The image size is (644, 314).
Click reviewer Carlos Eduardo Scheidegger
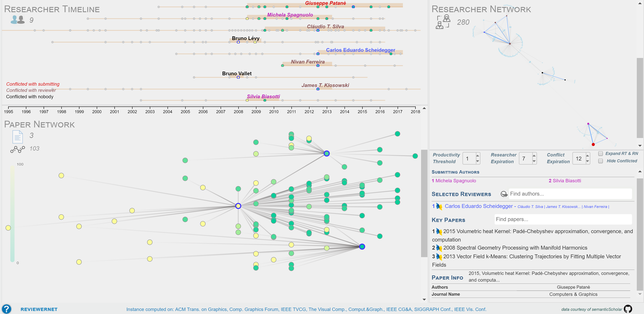[x=479, y=206]
